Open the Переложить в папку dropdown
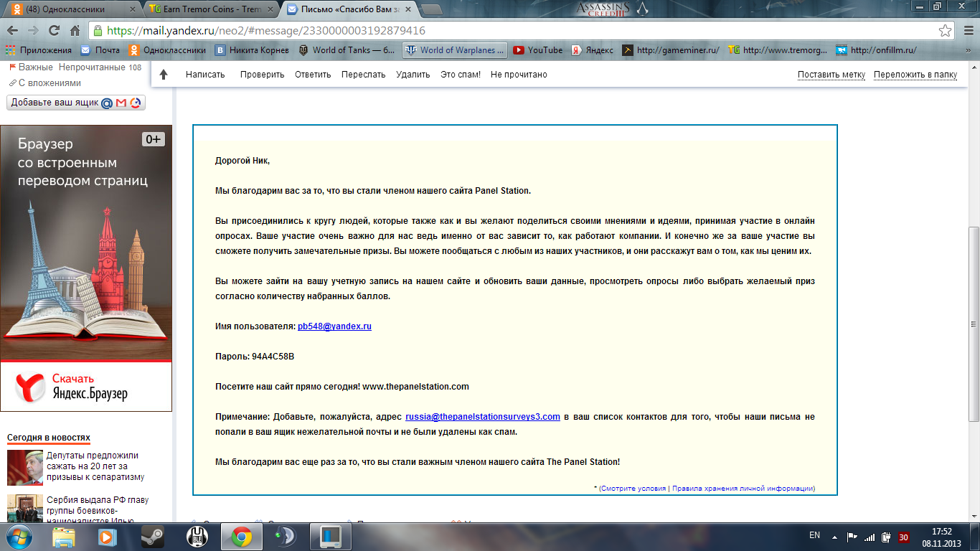 click(x=915, y=75)
